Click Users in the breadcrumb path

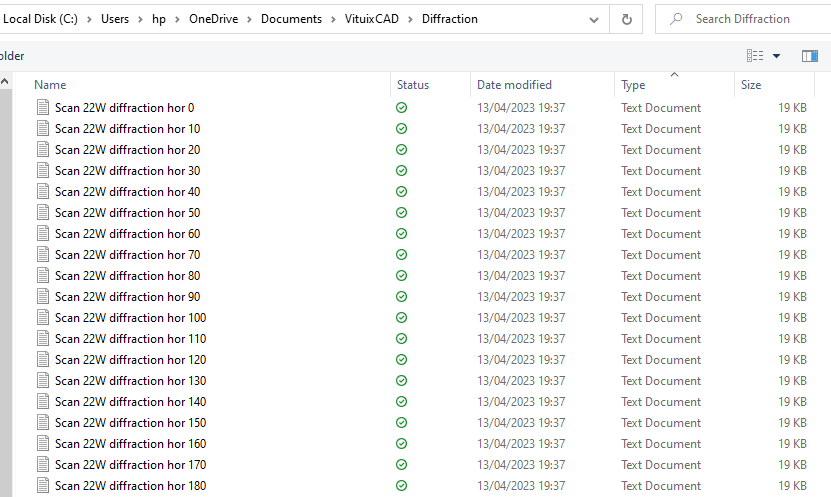(115, 19)
